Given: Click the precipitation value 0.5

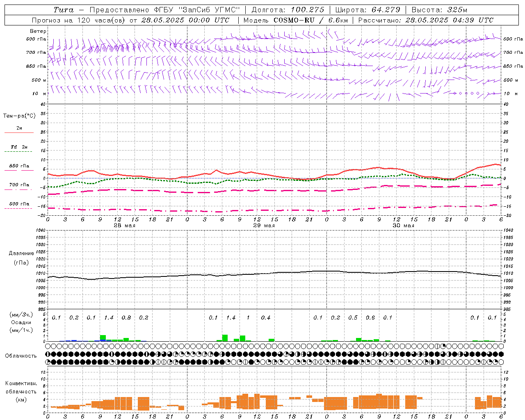Looking at the screenshot, I should pos(353,318).
